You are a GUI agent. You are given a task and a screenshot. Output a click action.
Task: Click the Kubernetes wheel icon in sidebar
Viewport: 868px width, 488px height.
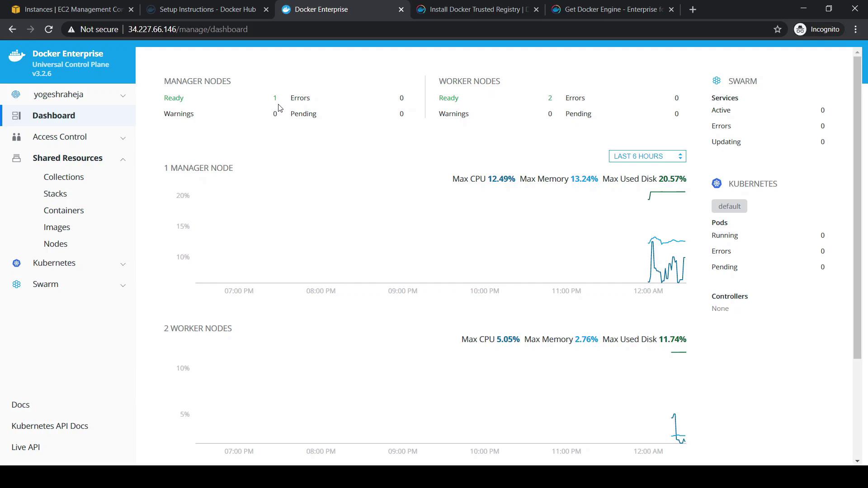pos(16,263)
